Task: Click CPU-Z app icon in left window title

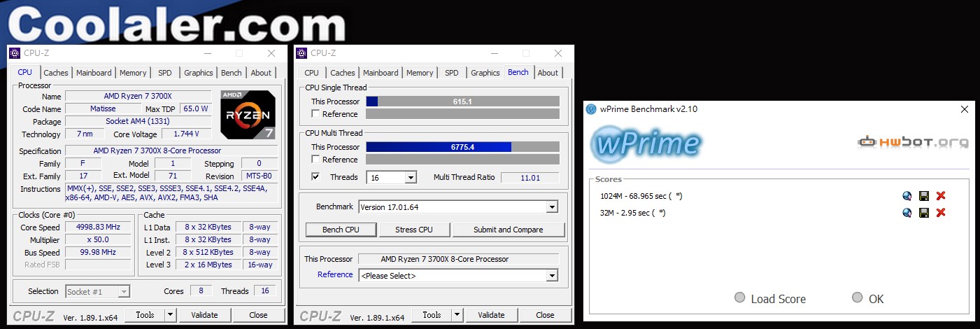Action: click(x=15, y=53)
